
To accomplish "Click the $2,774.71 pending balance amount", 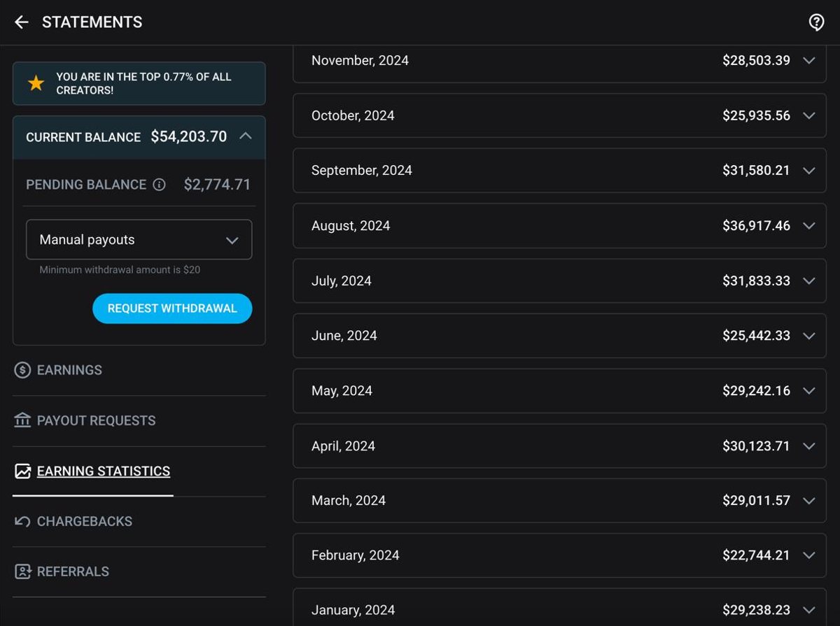I will [x=217, y=185].
